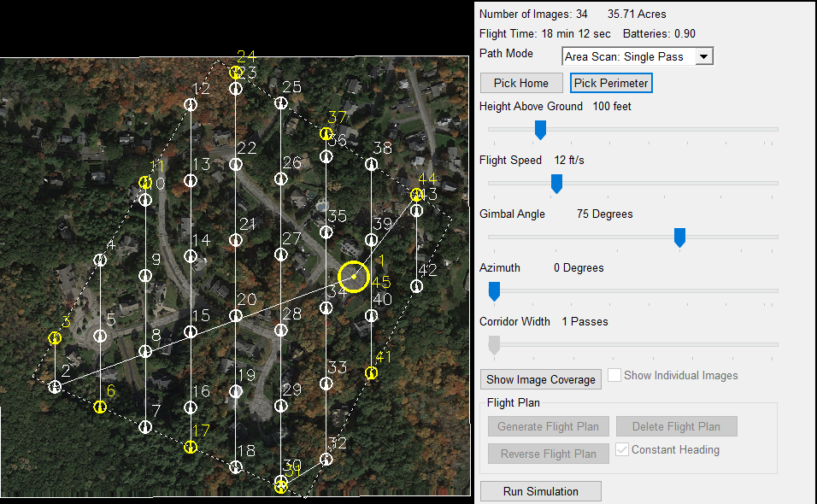Select waypoint marker 25 on the map
Image resolution: width=817 pixels, height=504 pixels.
coord(280,103)
